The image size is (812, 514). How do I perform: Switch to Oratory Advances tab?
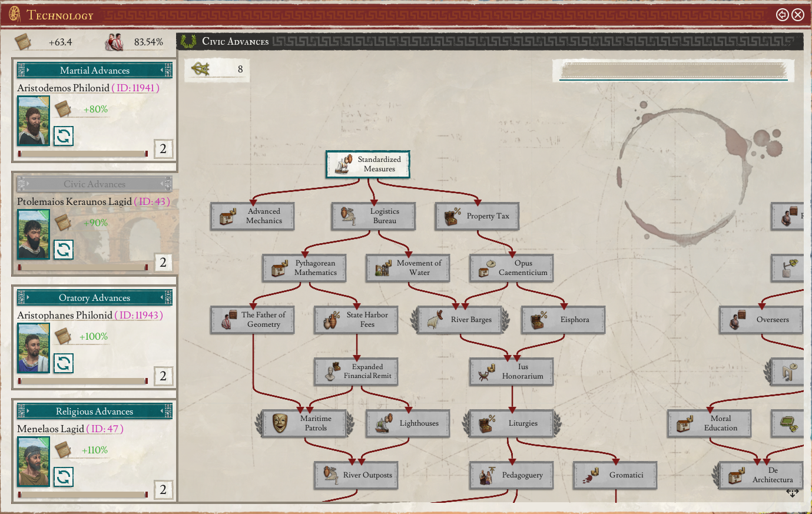[x=94, y=297]
